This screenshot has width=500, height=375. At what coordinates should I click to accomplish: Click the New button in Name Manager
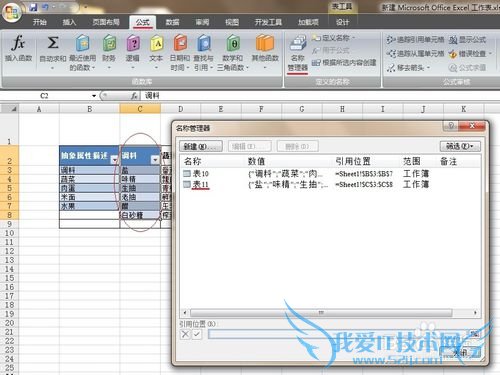point(201,146)
